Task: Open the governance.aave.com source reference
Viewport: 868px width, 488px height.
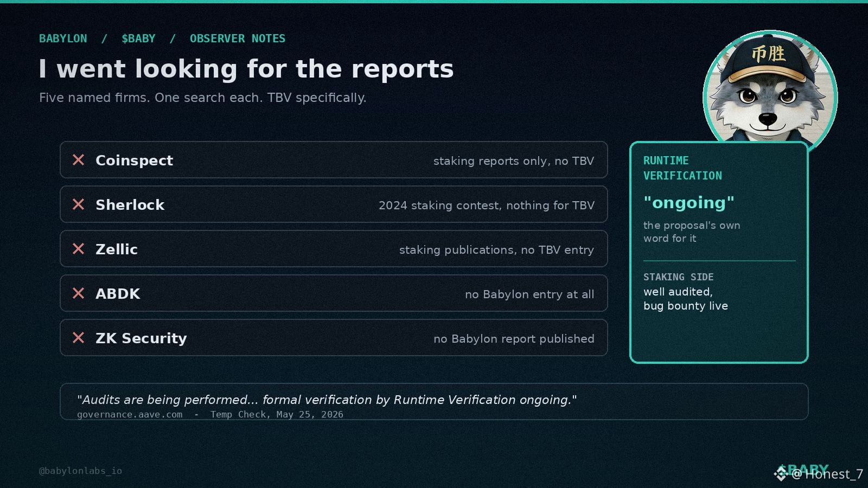Action: (x=130, y=414)
